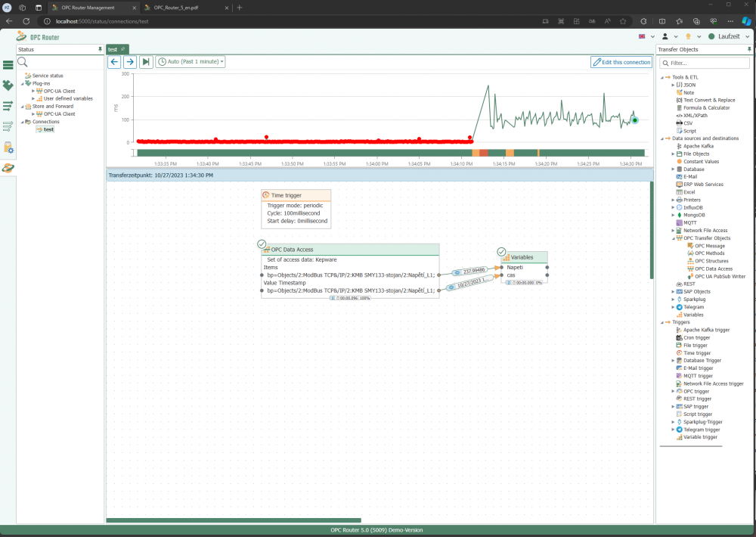Click Edit this connection button
Screen dimensions: 756x537
point(621,62)
